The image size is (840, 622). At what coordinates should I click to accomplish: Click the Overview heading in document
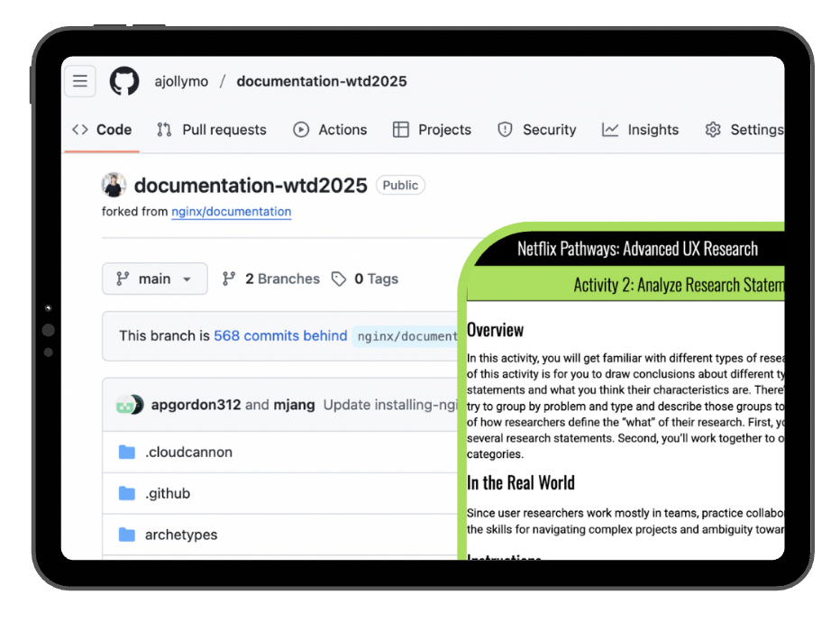click(x=495, y=330)
